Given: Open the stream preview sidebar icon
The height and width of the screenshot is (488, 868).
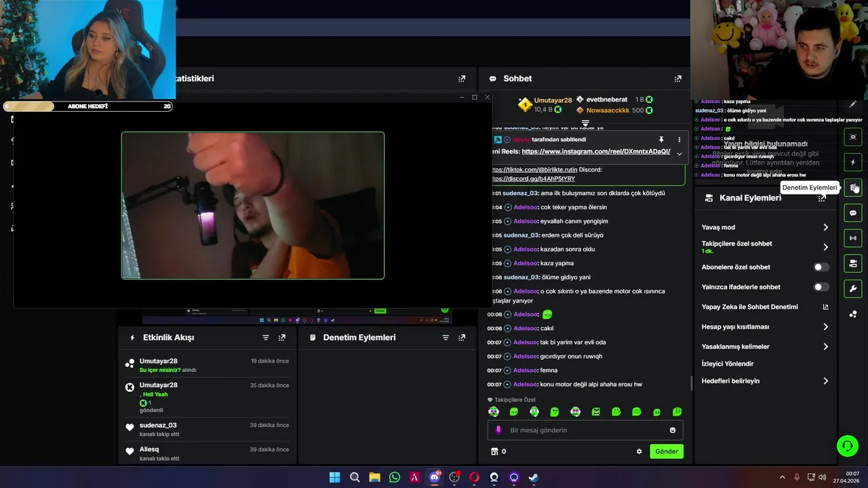Looking at the screenshot, I should 853,137.
